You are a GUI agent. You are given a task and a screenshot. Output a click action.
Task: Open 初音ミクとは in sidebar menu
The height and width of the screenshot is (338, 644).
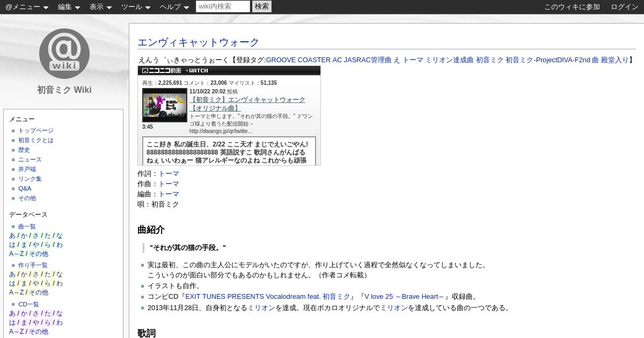point(36,140)
